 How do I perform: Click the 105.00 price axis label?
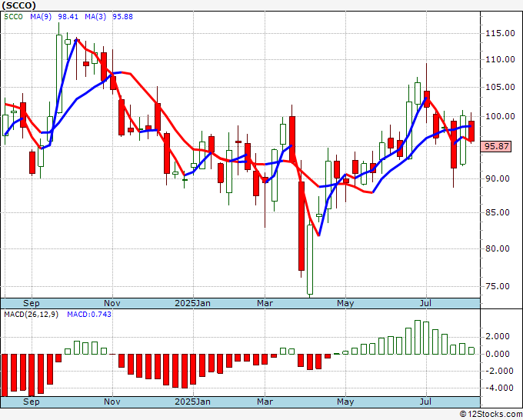click(x=501, y=88)
